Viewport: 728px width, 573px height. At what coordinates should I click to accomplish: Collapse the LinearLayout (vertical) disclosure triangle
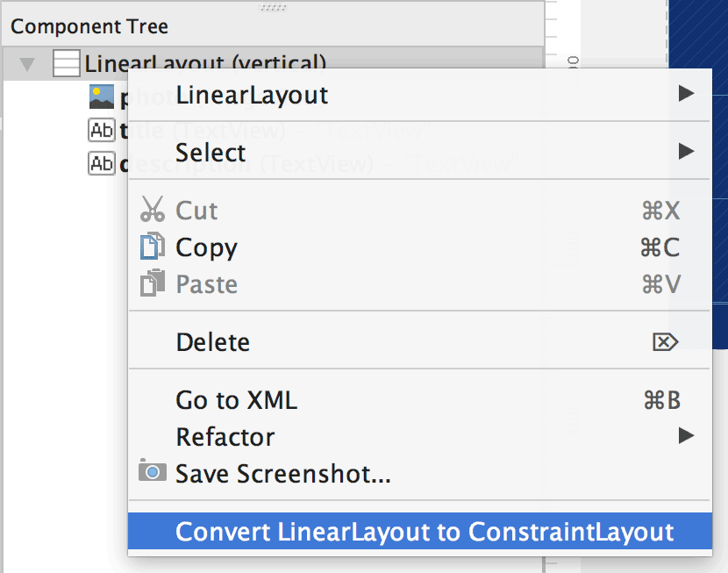point(26,63)
